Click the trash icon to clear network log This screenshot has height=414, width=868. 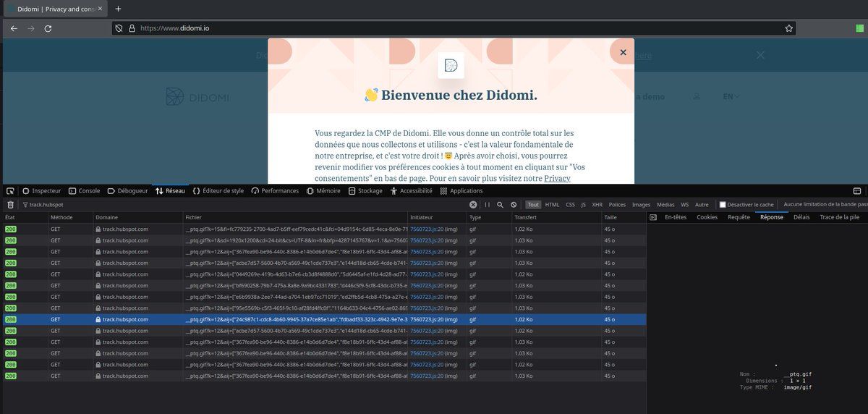(10, 205)
